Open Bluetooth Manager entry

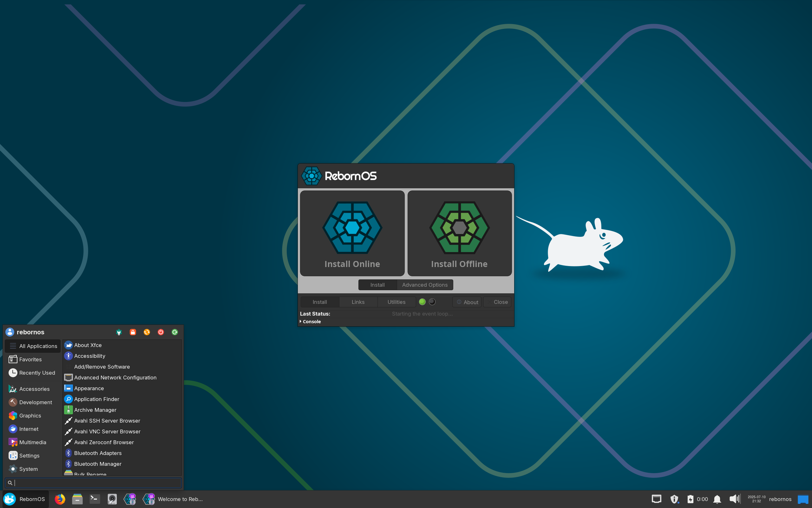coord(122,464)
